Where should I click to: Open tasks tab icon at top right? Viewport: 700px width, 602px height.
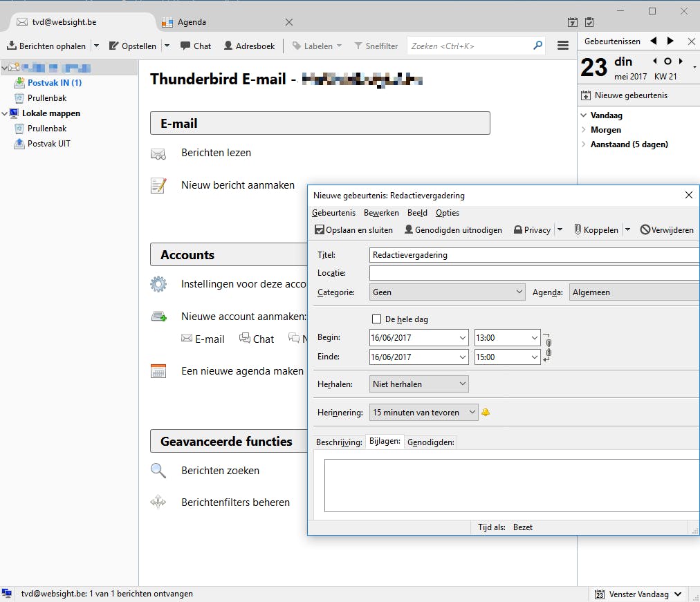click(589, 22)
